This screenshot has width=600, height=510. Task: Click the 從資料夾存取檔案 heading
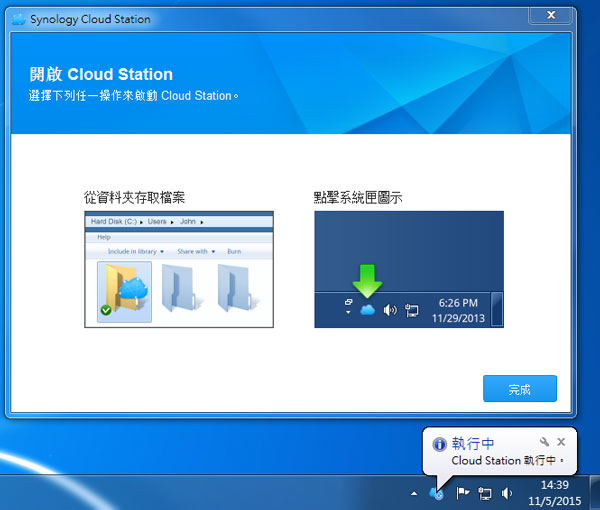click(x=134, y=197)
